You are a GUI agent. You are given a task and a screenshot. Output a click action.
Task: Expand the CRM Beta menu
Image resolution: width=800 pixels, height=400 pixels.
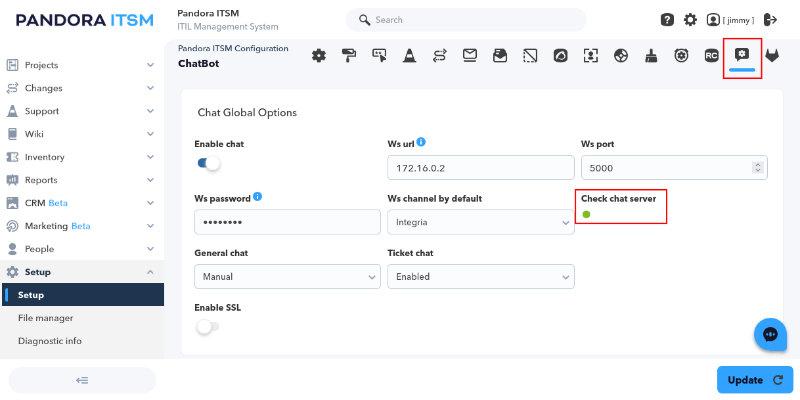point(82,203)
